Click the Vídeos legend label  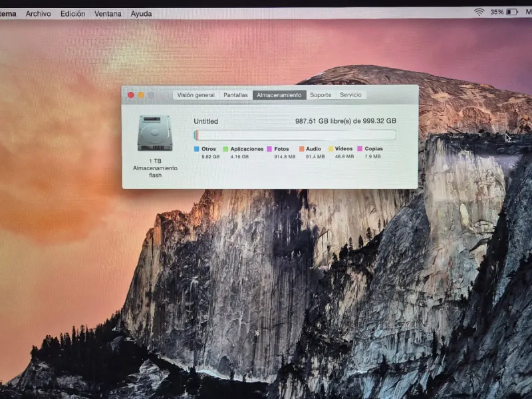(x=344, y=148)
